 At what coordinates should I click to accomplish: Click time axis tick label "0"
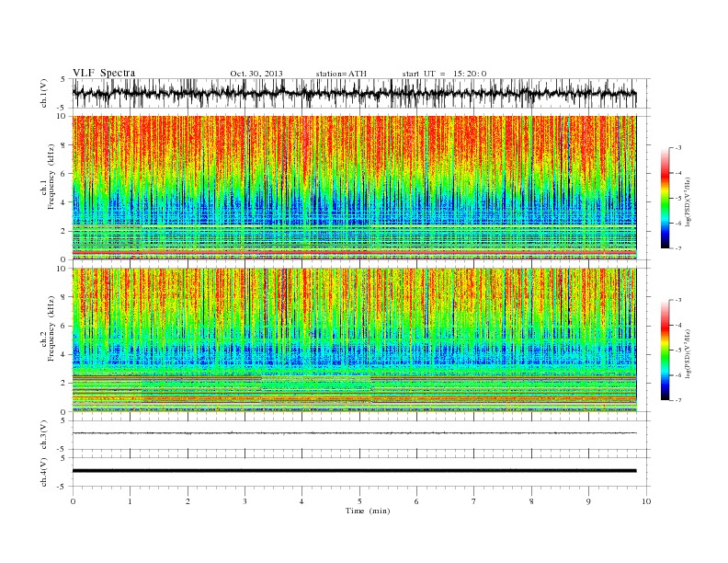coord(73,501)
